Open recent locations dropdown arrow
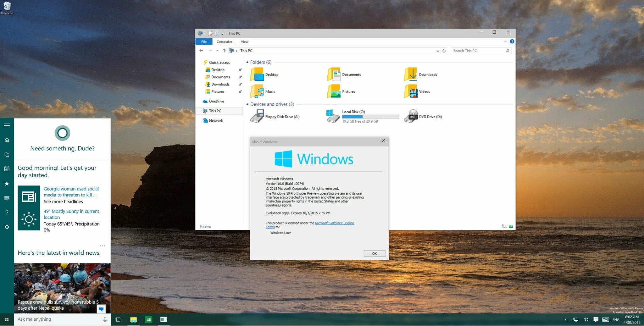Viewport: 644px width, 326px height. pos(217,51)
